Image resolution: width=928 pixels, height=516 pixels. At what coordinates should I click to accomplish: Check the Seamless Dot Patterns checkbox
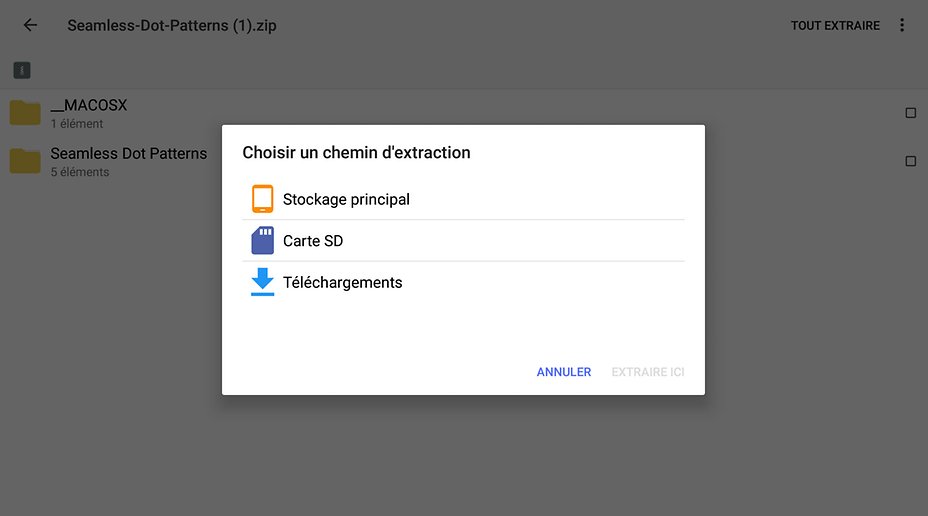point(910,161)
